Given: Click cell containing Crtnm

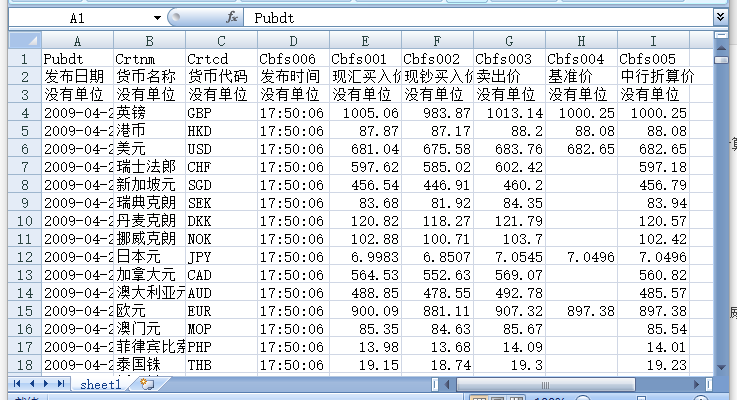Looking at the screenshot, I should pos(149,59).
